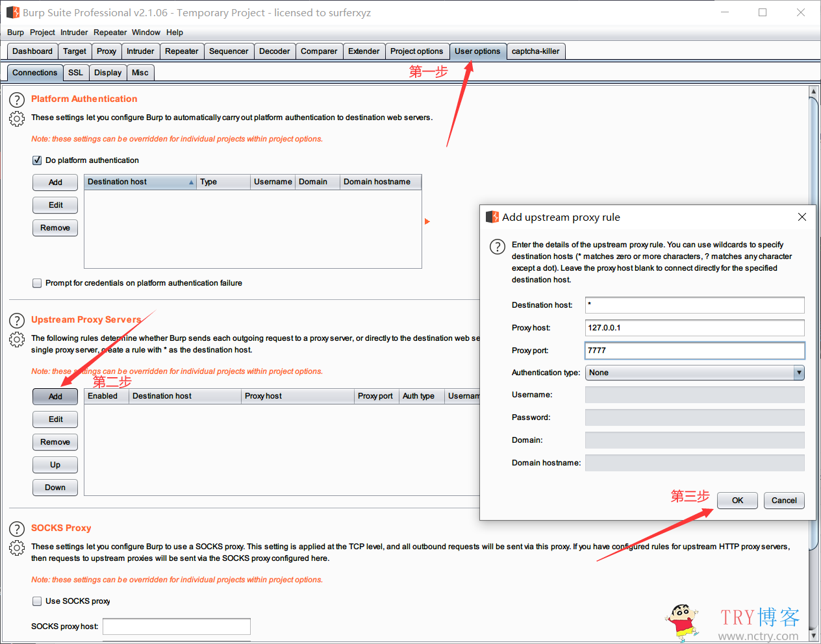Click scrollbar down arrow at bottom right
Screen dimensions: 821x644
click(x=813, y=636)
